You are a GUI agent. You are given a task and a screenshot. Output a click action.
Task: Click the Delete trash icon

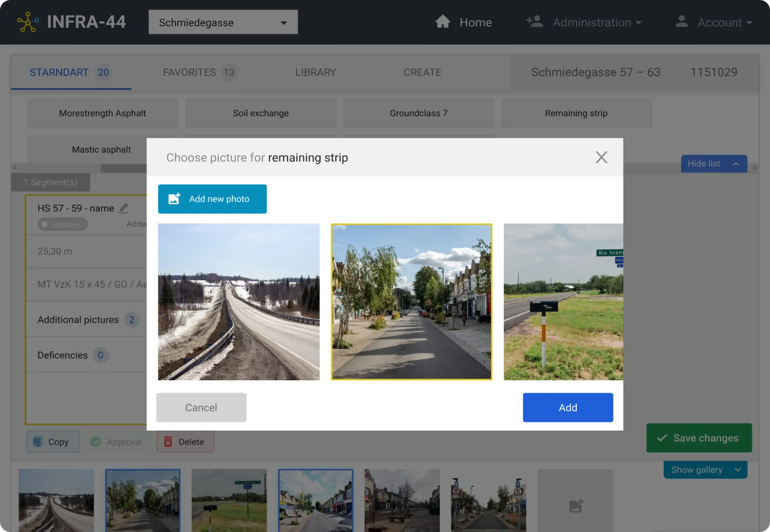coord(168,442)
